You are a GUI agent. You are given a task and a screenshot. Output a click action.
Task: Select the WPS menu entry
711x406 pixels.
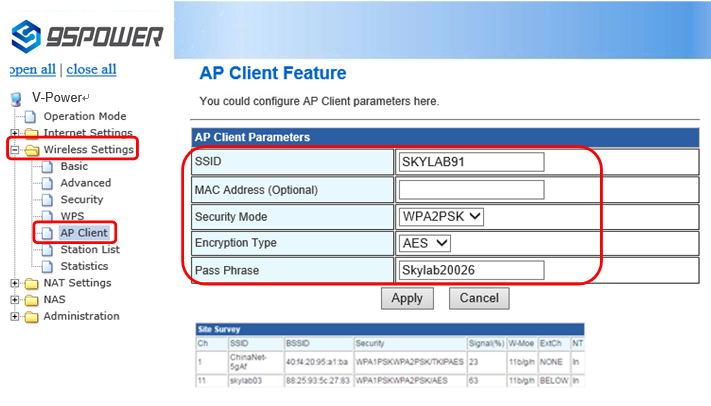pyautogui.click(x=72, y=216)
